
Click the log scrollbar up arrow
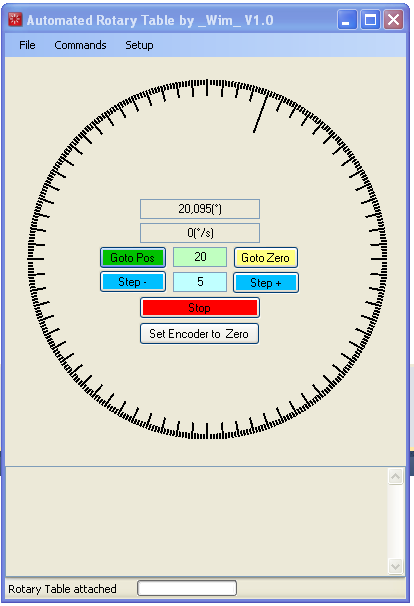(x=395, y=477)
